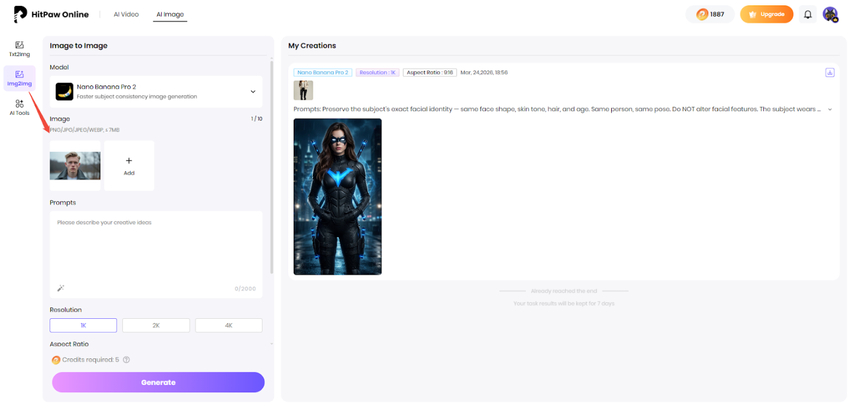Switch to the AI Video tab
Screen dimensions: 854x409
[126, 15]
